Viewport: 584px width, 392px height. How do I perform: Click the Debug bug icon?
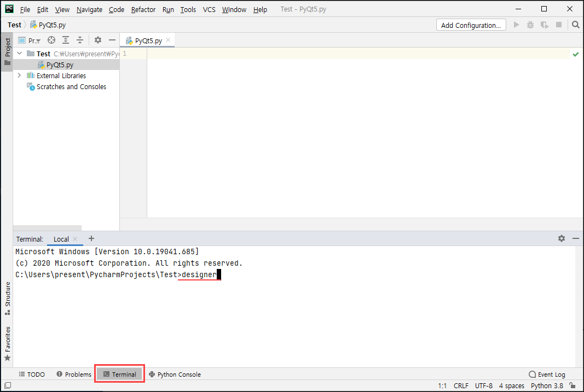click(x=530, y=25)
